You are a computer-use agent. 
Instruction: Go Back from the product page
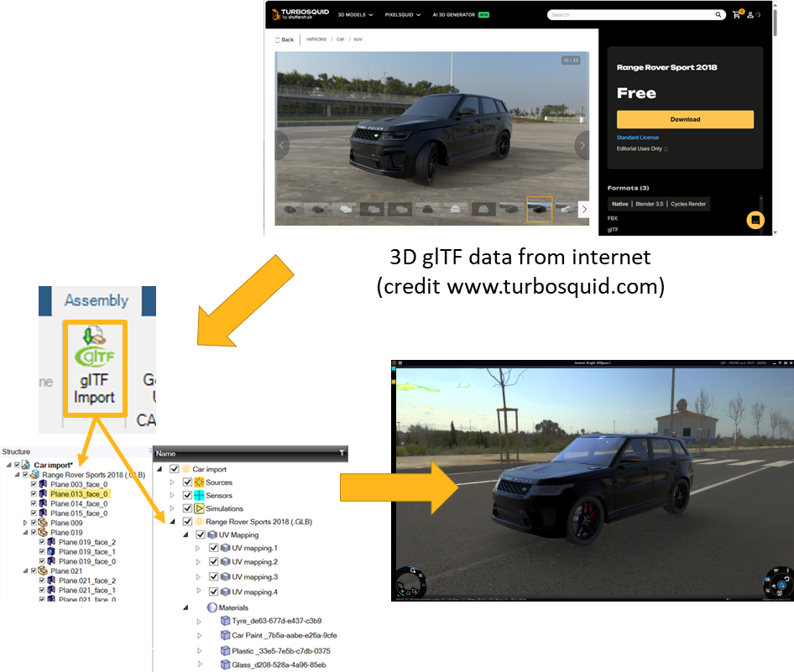[x=285, y=39]
